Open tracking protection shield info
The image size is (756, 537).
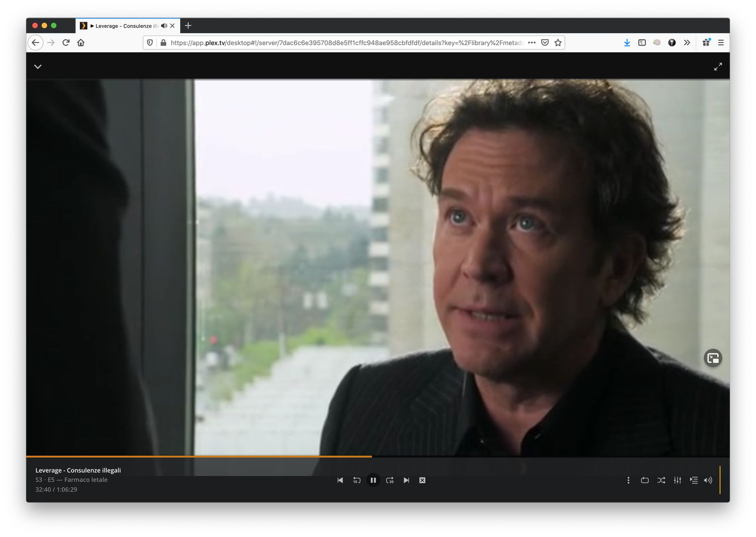click(150, 43)
